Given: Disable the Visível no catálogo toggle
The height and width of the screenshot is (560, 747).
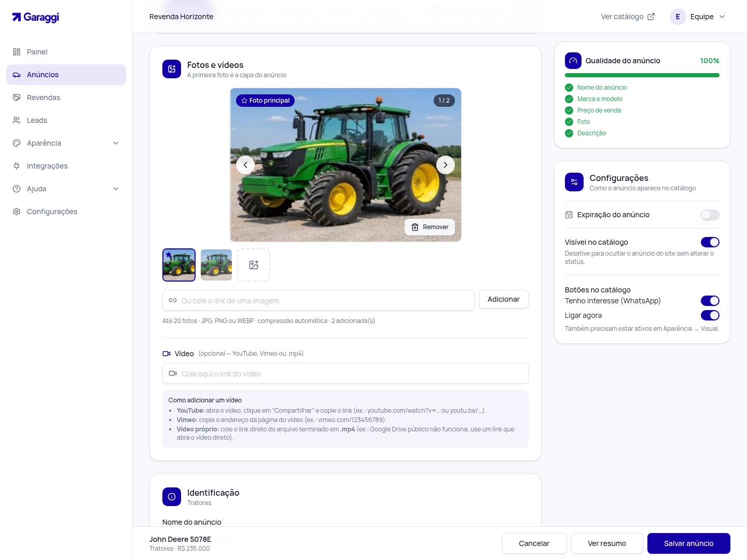Looking at the screenshot, I should pos(710,242).
